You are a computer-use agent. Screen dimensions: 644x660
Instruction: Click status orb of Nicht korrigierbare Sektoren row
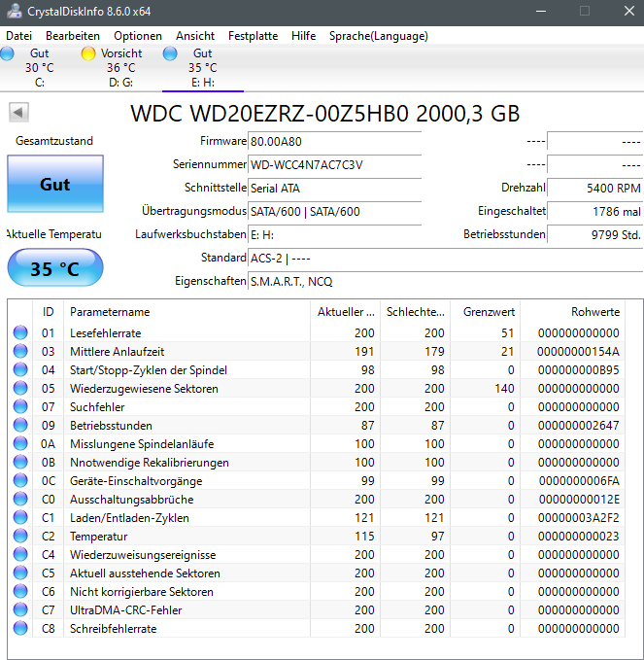click(20, 591)
